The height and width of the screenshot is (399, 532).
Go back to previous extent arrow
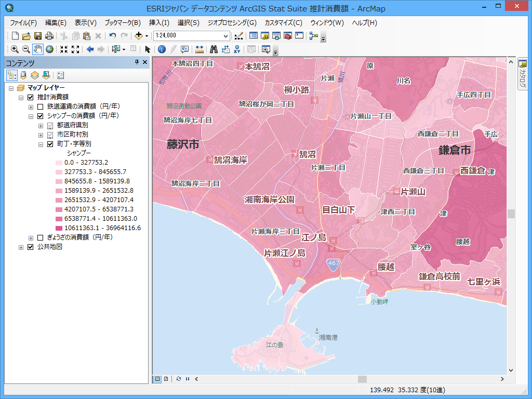(x=90, y=49)
